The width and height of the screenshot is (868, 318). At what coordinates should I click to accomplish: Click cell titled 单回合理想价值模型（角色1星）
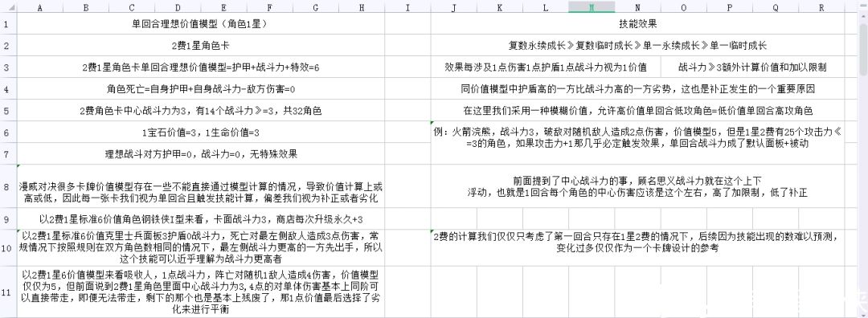[200, 24]
